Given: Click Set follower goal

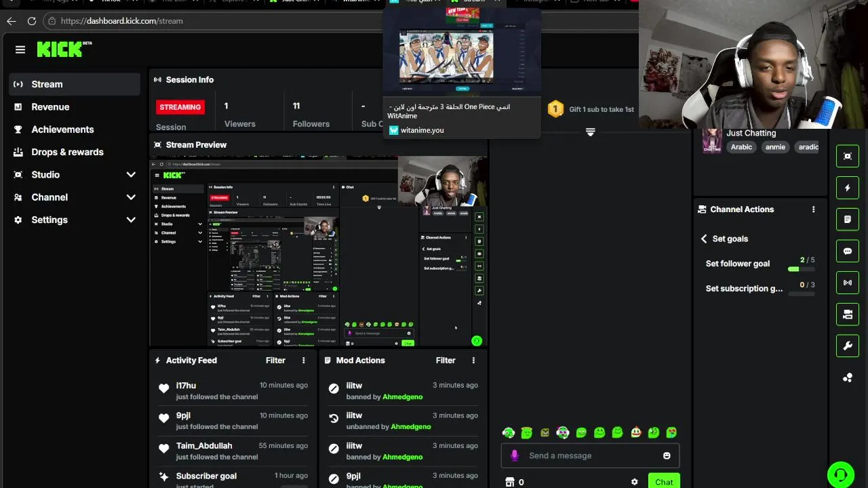Looking at the screenshot, I should (x=738, y=264).
